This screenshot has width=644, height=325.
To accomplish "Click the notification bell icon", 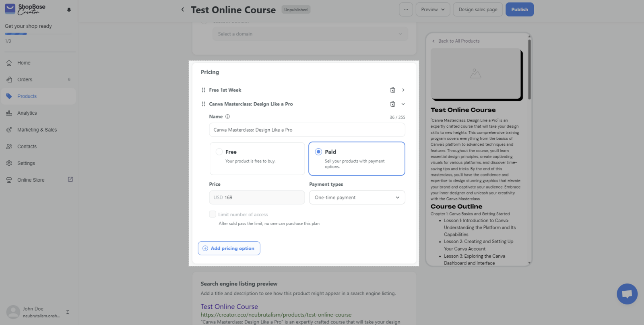I will tap(69, 10).
